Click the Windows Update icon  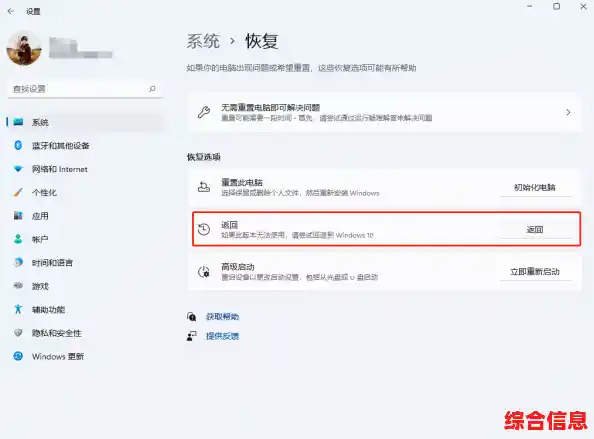pyautogui.click(x=18, y=356)
